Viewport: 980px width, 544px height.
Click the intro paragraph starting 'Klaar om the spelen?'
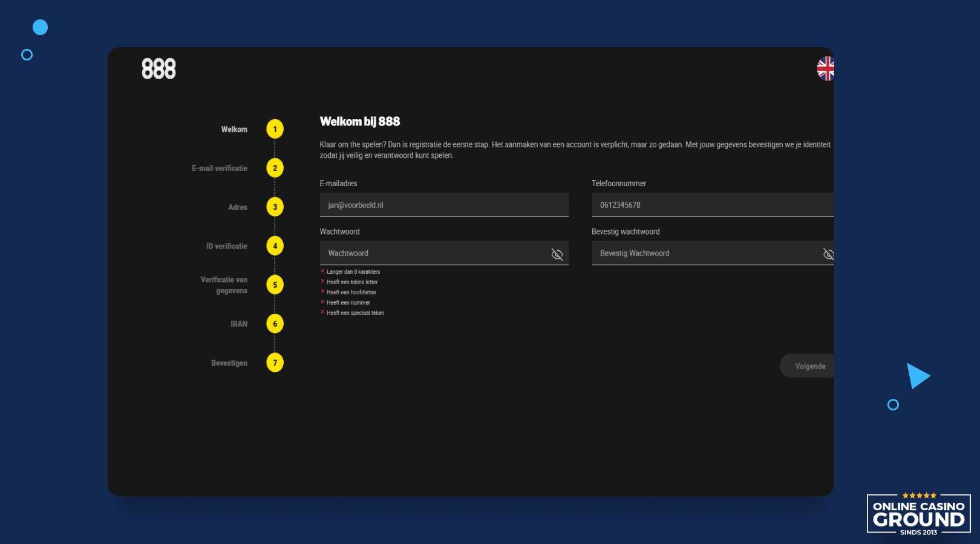[x=575, y=150]
